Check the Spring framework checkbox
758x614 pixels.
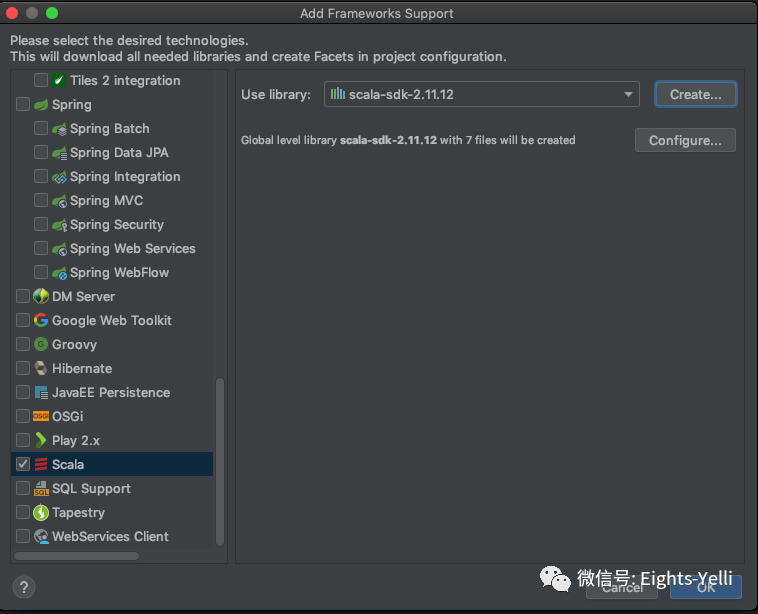tap(23, 104)
